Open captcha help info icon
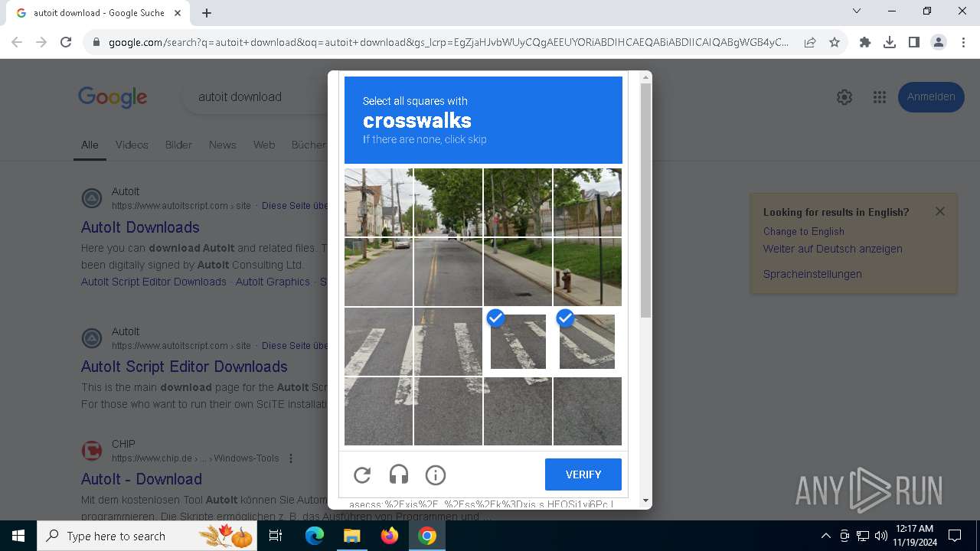 [x=436, y=475]
